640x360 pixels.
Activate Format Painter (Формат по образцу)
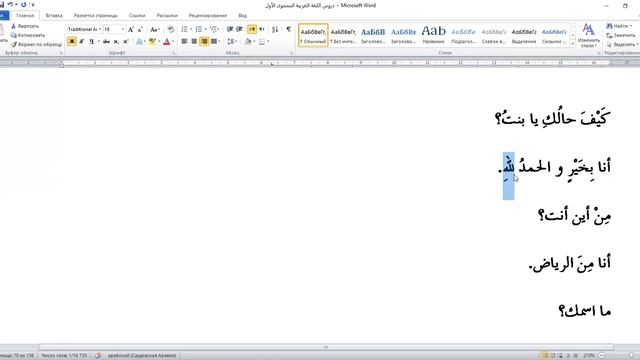(x=36, y=44)
